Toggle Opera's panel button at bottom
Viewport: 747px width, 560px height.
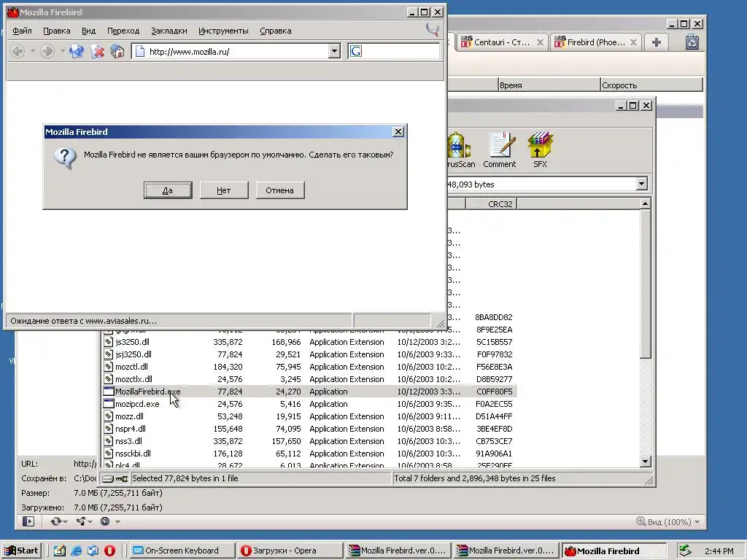coord(28,521)
